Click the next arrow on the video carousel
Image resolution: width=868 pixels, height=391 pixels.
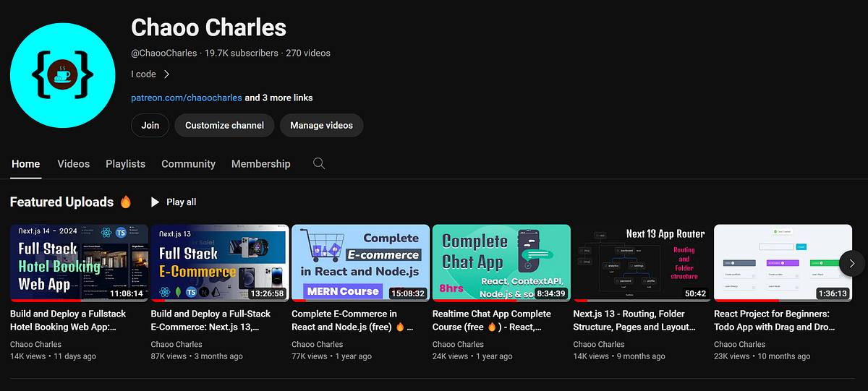[851, 263]
